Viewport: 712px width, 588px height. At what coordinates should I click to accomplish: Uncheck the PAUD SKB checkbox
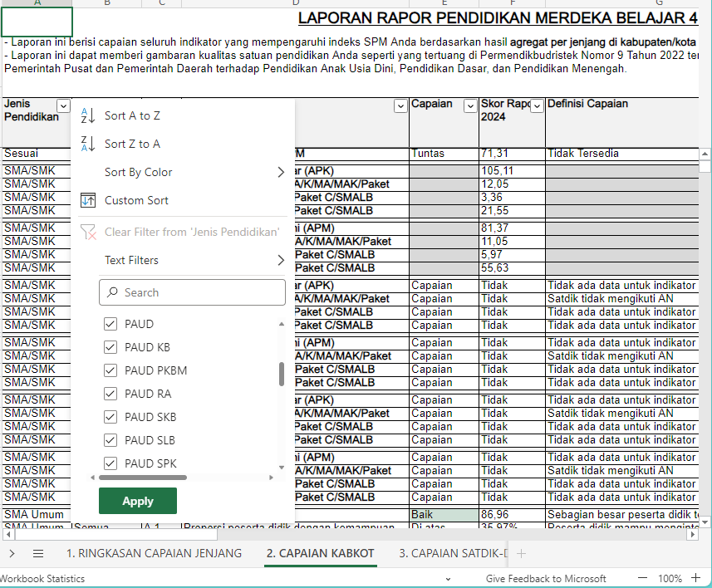(x=110, y=417)
